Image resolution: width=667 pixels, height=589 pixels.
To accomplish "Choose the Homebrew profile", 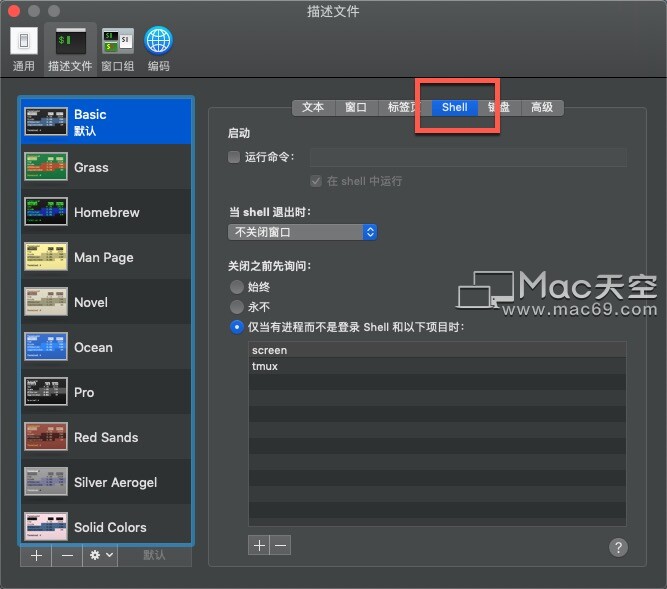I will 106,212.
